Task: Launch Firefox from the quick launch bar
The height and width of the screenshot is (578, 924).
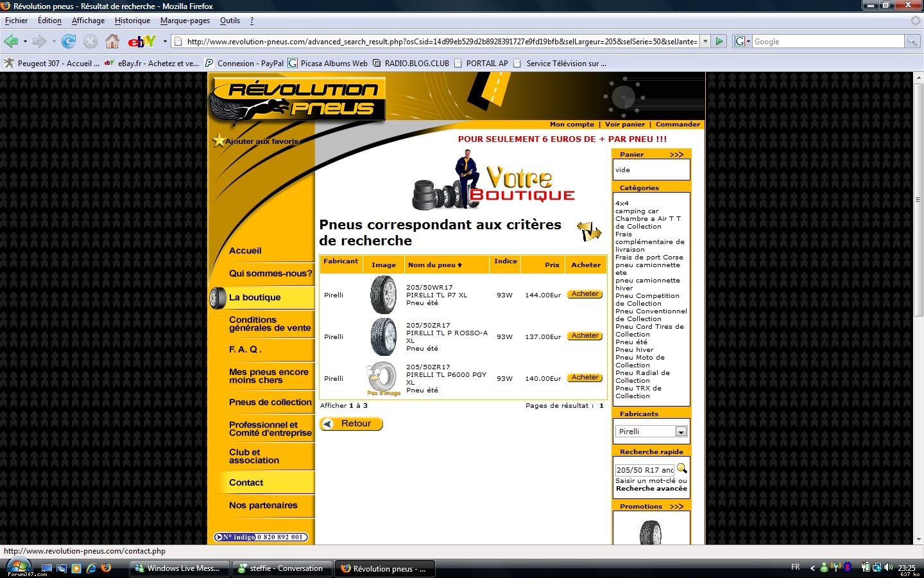Action: click(x=106, y=568)
